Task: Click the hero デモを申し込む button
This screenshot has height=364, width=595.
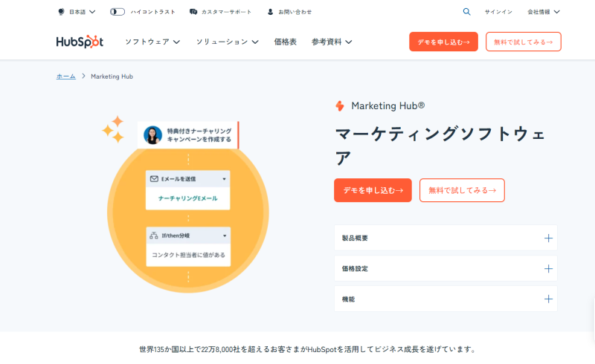Action: [373, 190]
